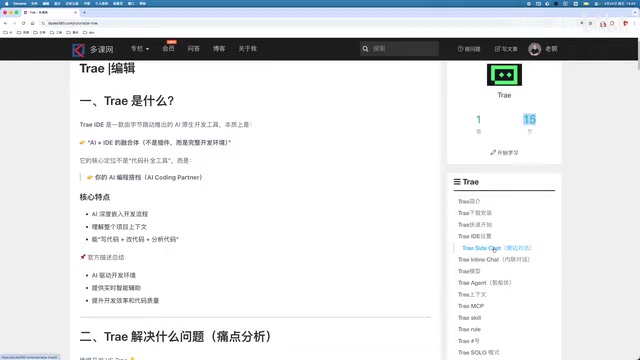Image resolution: width=640 pixels, height=360 pixels.
Task: Click bullet 理解整个项目上下文
Action: pos(119,227)
